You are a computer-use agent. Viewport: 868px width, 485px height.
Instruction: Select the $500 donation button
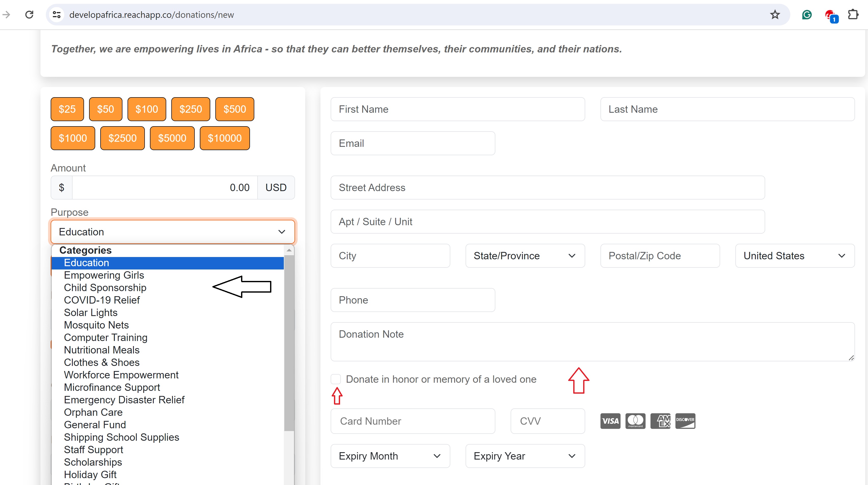(x=234, y=109)
